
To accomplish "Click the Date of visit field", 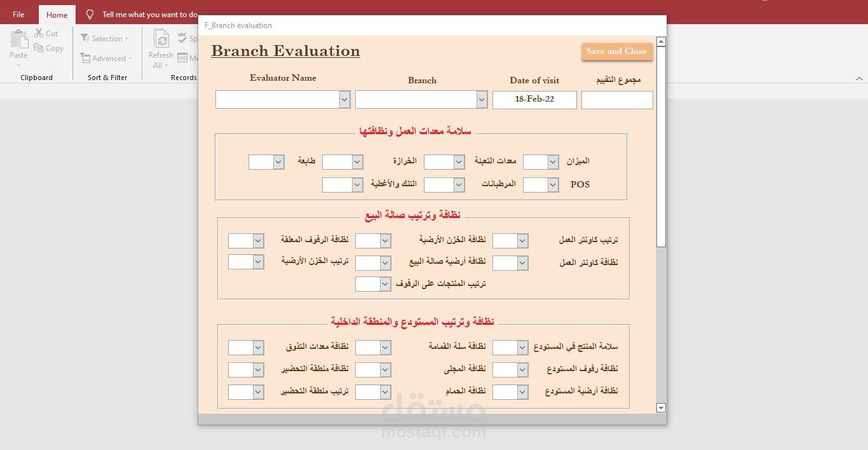I will coord(534,100).
